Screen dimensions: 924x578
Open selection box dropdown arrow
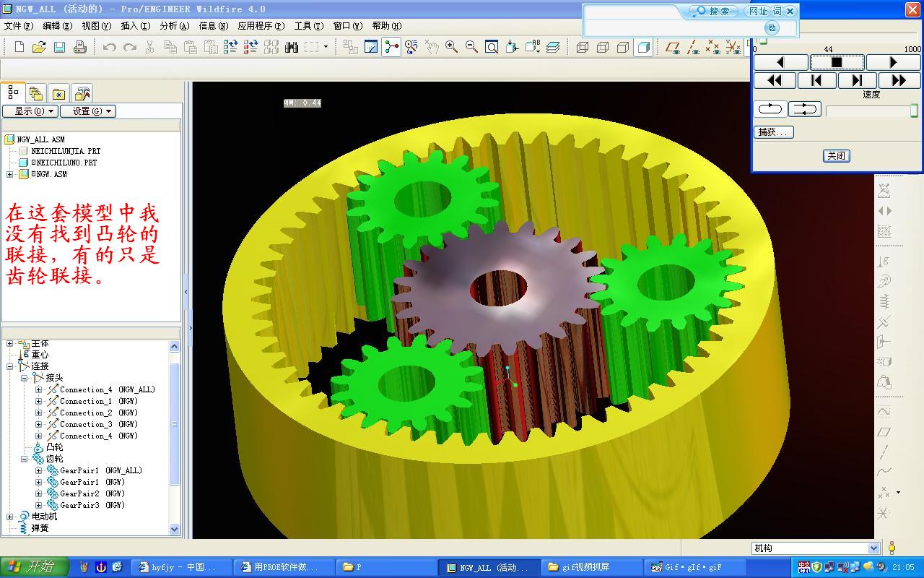[326, 47]
